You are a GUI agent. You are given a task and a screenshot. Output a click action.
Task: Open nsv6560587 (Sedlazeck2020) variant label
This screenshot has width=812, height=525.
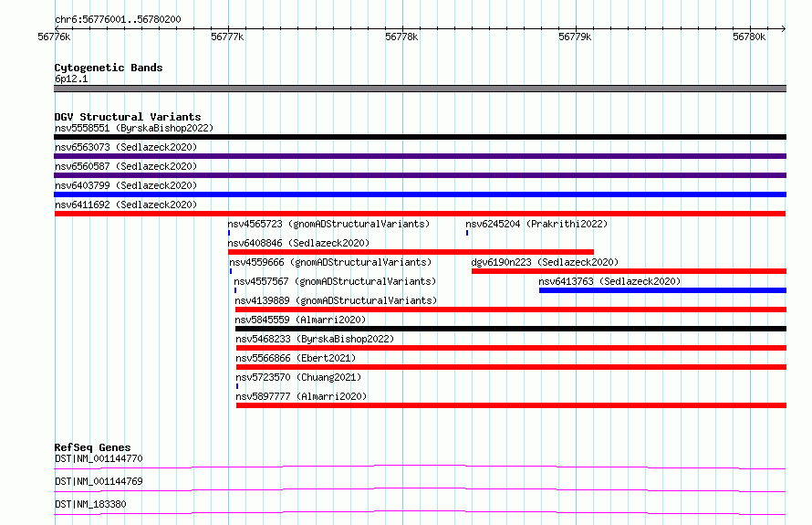126,166
